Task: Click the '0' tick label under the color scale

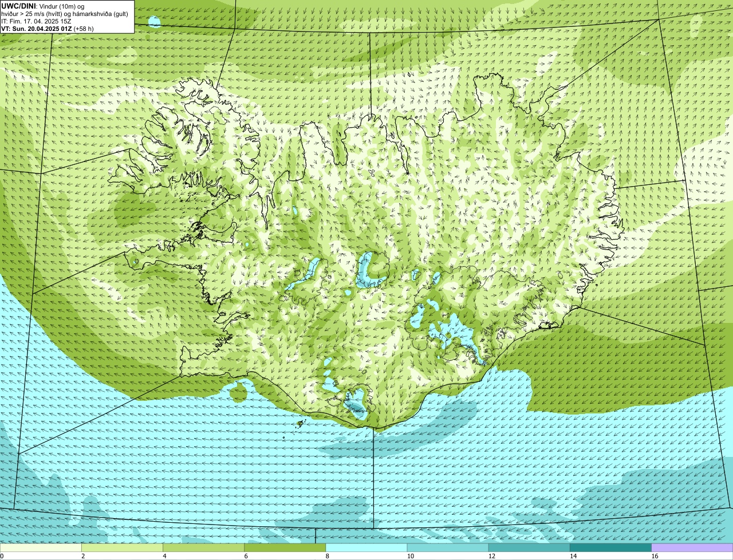Action: (2, 556)
